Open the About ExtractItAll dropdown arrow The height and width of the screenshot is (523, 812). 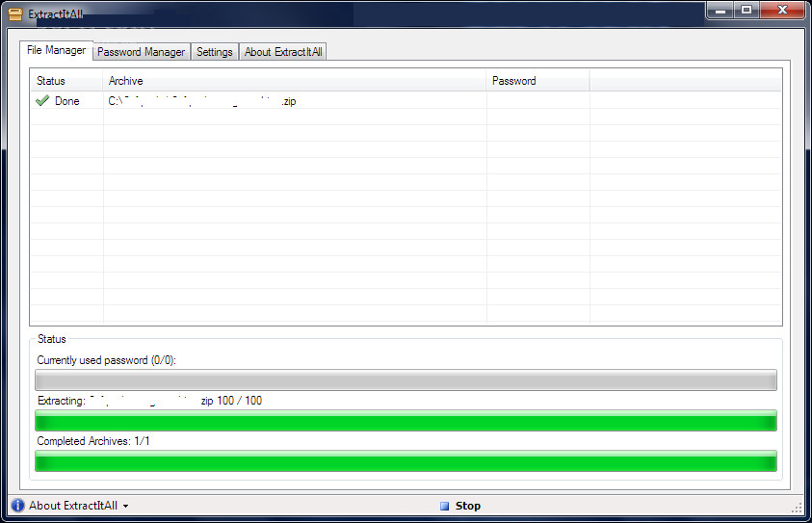point(125,506)
